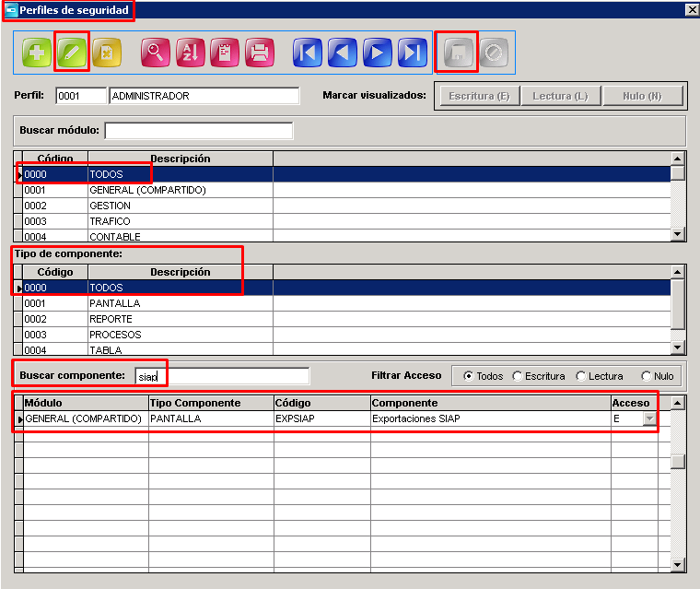Screen dimensions: 700x589
Task: Select component type REPORTE row
Action: pyautogui.click(x=346, y=319)
